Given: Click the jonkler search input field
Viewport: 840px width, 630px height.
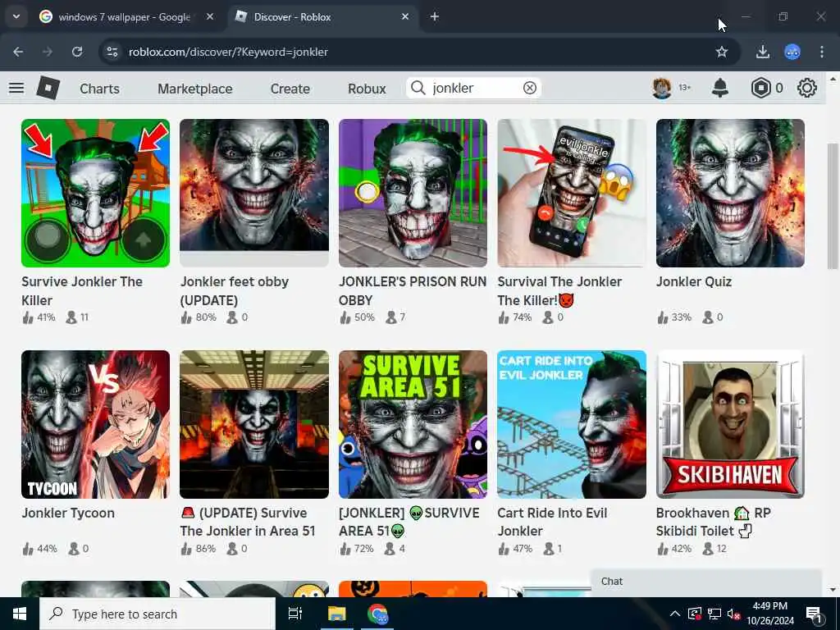Looking at the screenshot, I should 475,88.
